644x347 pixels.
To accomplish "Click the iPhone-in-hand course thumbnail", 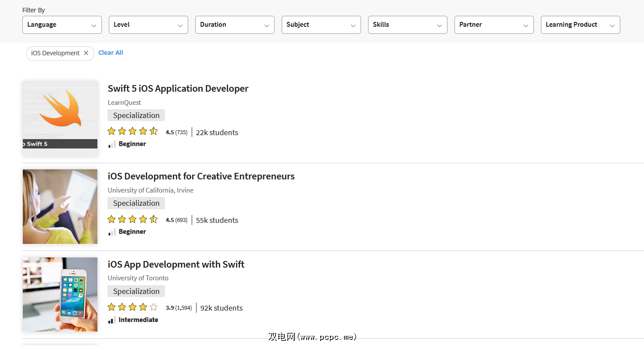I will [60, 294].
